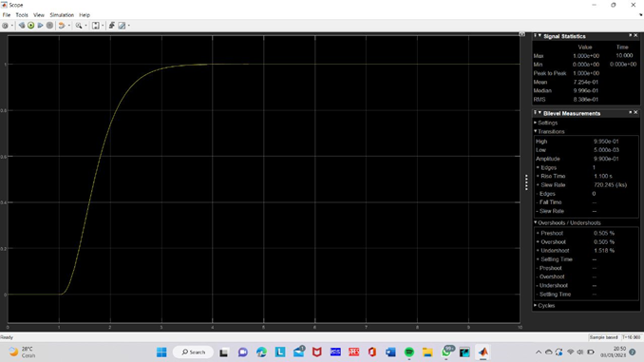The image size is (644, 362).
Task: Expand the Settings section in Bilevel Measurements
Action: (x=546, y=123)
